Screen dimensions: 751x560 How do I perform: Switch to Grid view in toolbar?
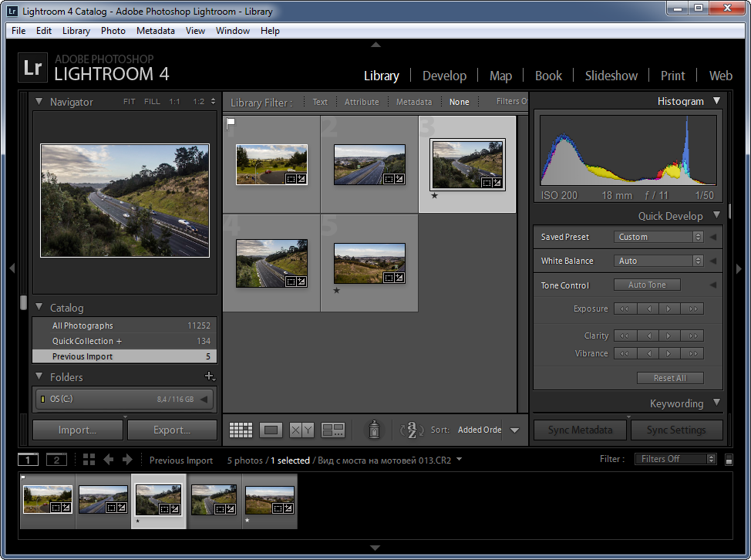pos(241,430)
